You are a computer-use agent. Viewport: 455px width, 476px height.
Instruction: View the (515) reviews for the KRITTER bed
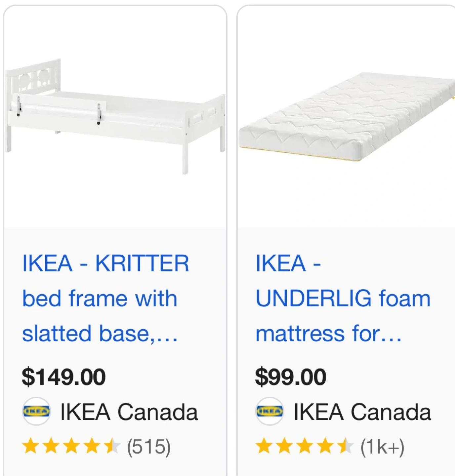coord(149,447)
